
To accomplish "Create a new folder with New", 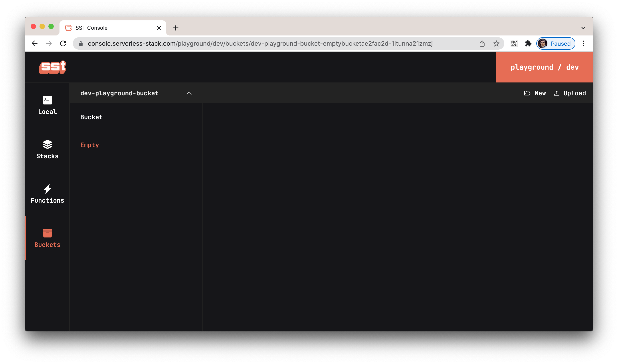I will point(535,93).
